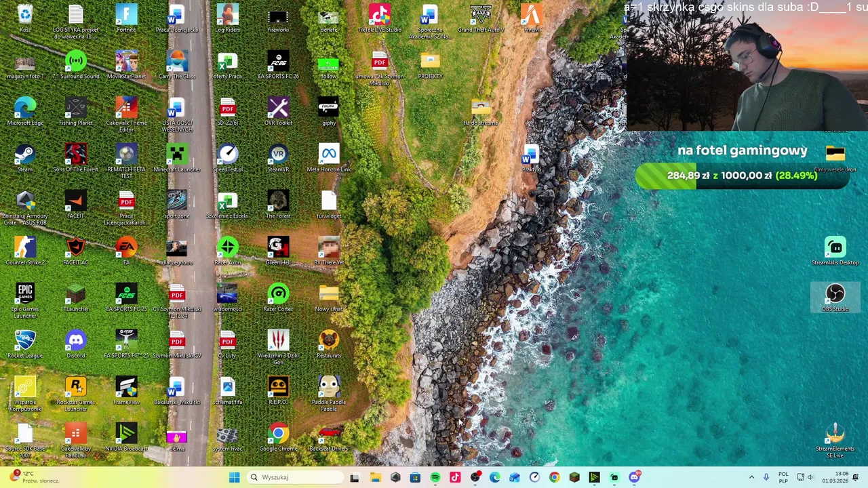The width and height of the screenshot is (868, 488).
Task: Select the 7.1 Surround Sound shortcut
Action: [75, 66]
